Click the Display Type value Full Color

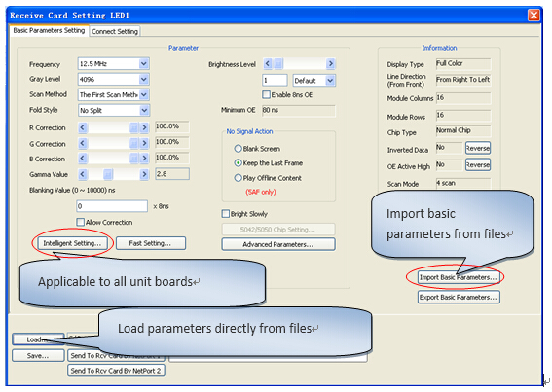point(463,63)
